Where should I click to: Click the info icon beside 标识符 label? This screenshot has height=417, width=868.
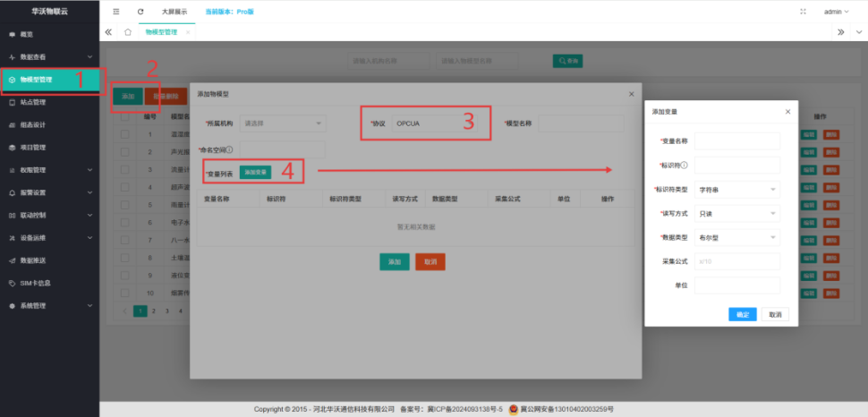click(685, 166)
